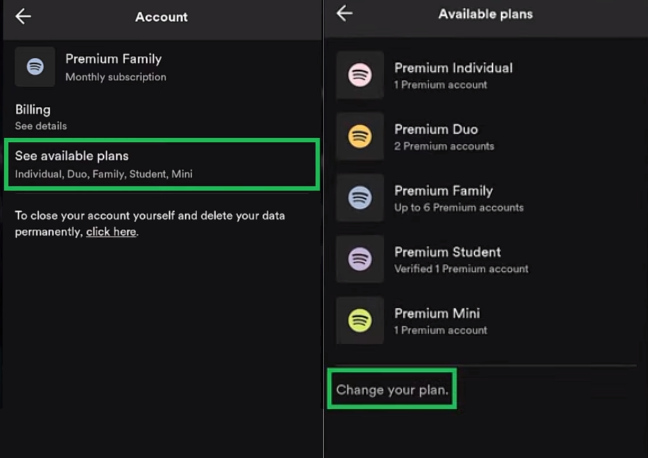648x458 pixels.
Task: Tap the blue Premium Family icon in Available plans
Action: pos(360,198)
